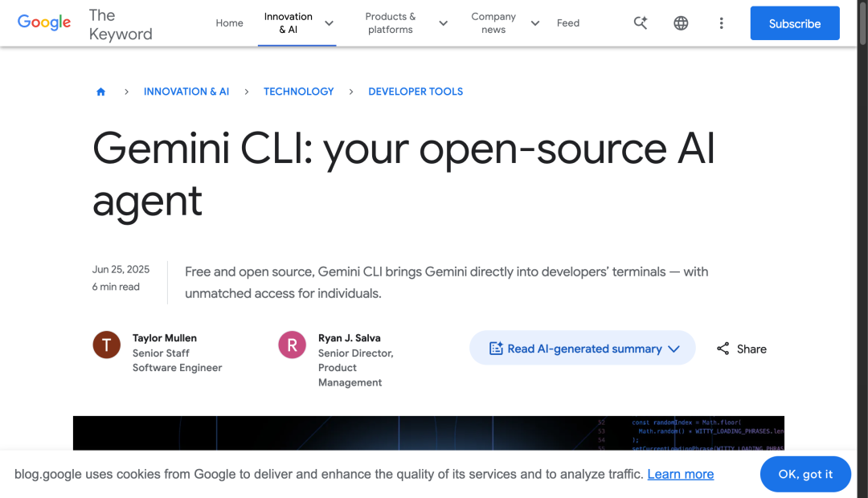The height and width of the screenshot is (498, 868).
Task: Open the Google logo homepage link
Action: click(44, 22)
